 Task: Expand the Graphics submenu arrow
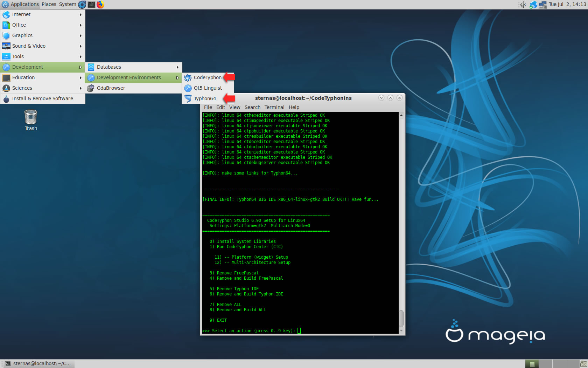tap(80, 35)
